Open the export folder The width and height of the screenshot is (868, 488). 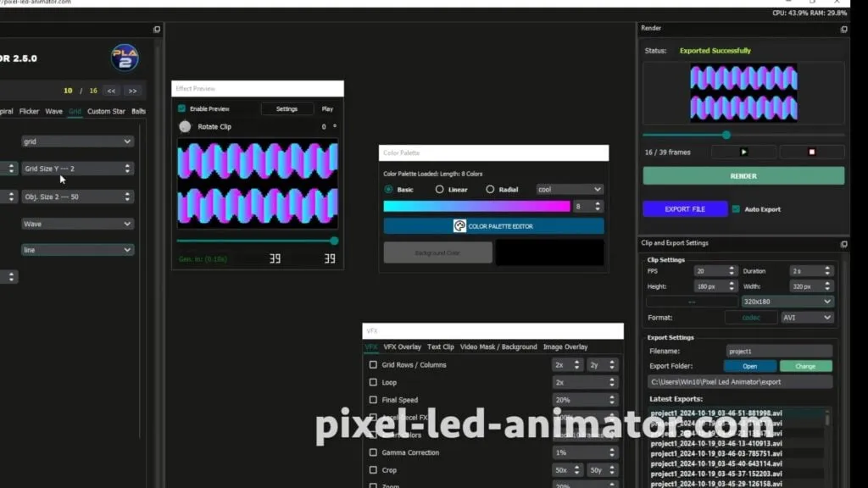point(750,366)
